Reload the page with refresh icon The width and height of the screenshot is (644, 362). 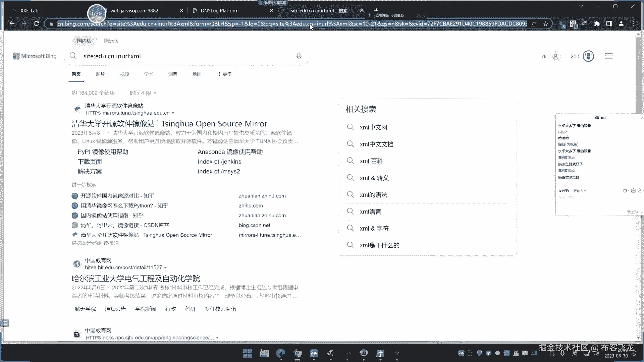click(x=36, y=24)
